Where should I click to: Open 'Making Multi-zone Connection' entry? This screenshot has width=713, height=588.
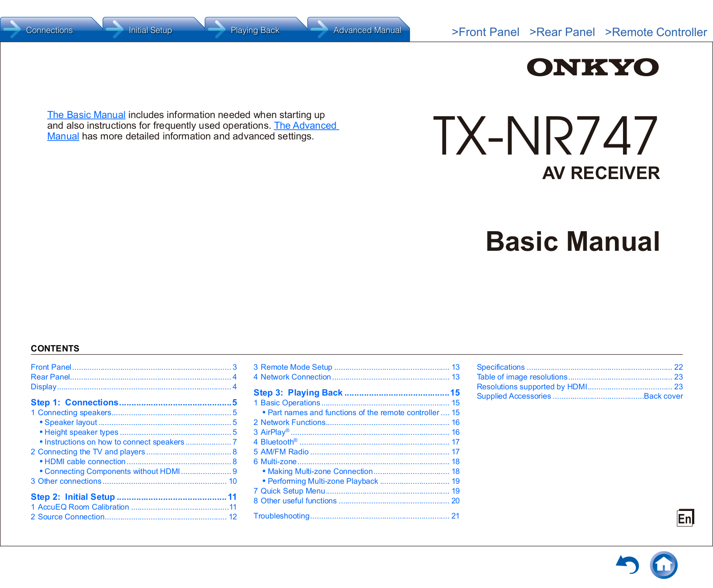(x=361, y=471)
